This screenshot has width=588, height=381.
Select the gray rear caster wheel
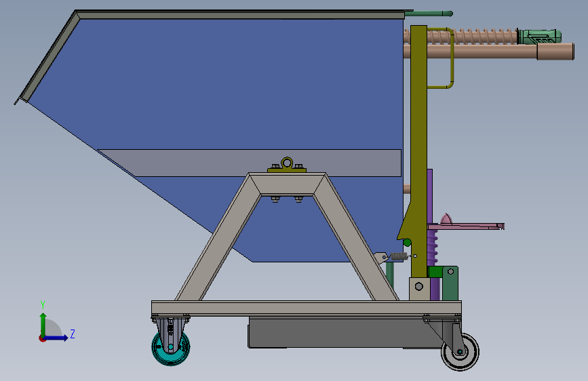pyautogui.click(x=460, y=352)
